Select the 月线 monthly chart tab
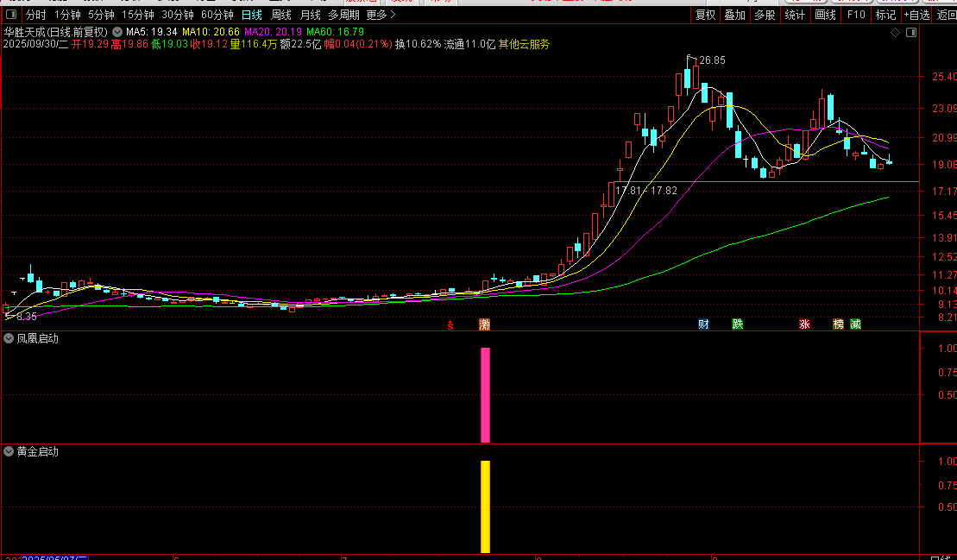 (310, 15)
